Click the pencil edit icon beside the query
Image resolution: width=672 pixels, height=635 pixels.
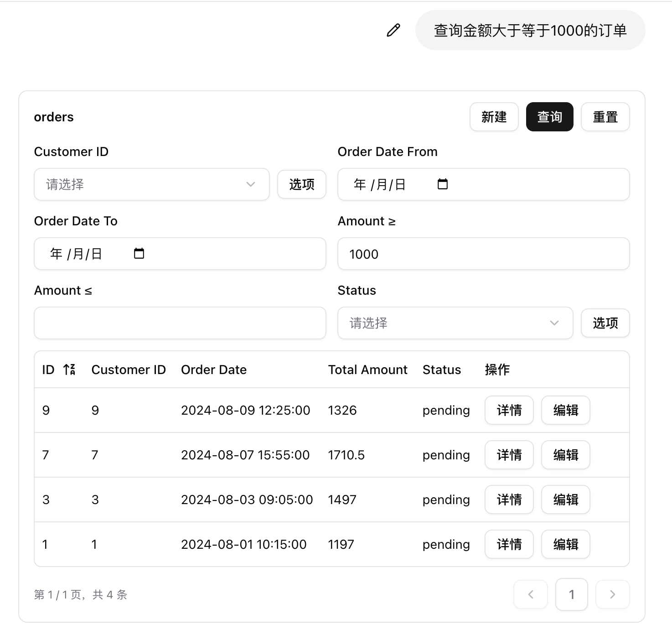pos(393,30)
